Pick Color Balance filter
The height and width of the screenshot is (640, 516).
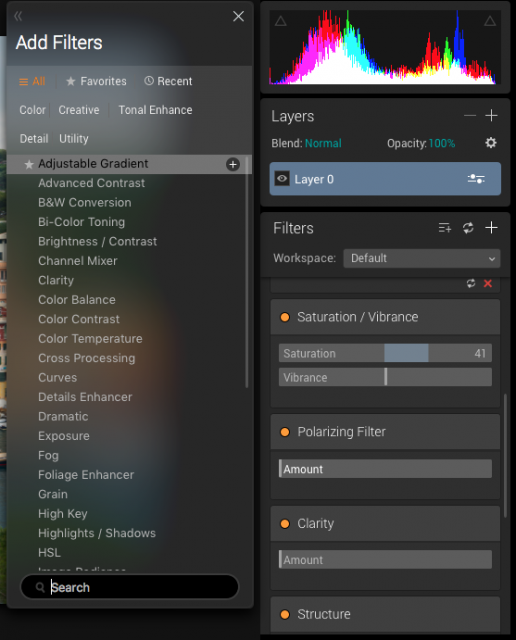[x=77, y=300]
